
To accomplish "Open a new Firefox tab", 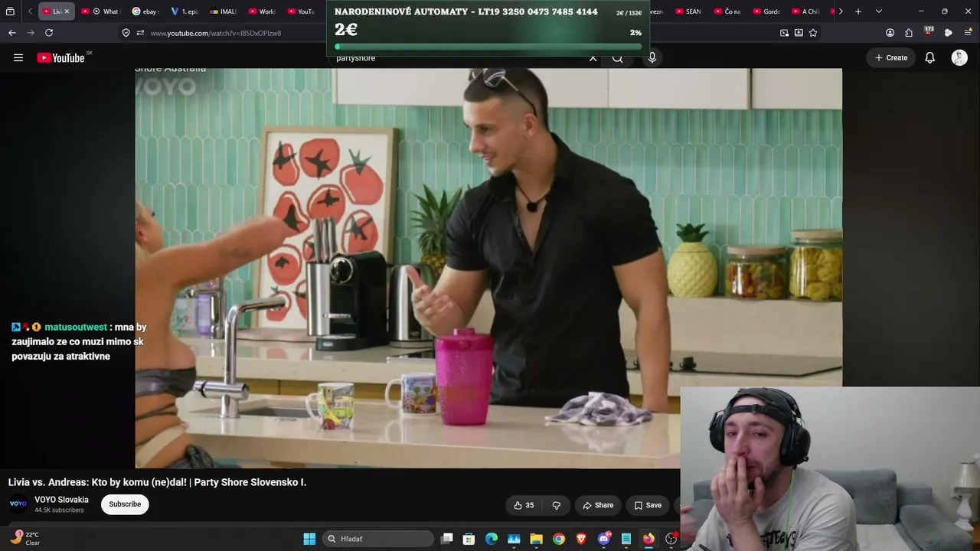I will point(858,11).
